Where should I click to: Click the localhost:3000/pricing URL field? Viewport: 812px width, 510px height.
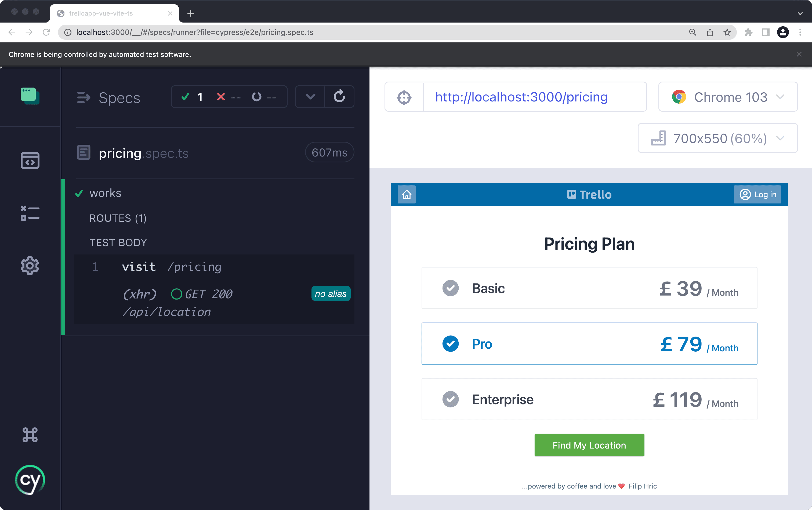[x=521, y=97]
